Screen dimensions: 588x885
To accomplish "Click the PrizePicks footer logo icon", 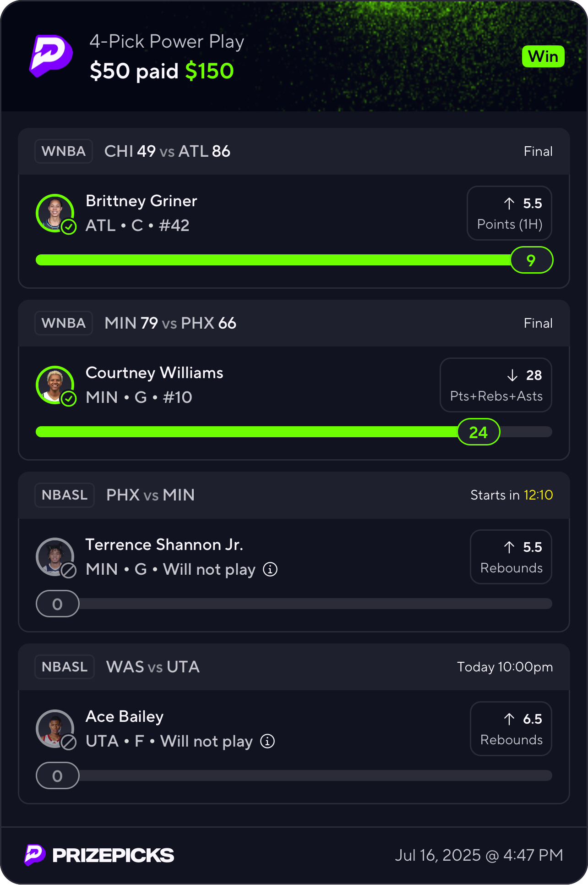I will 35,855.
